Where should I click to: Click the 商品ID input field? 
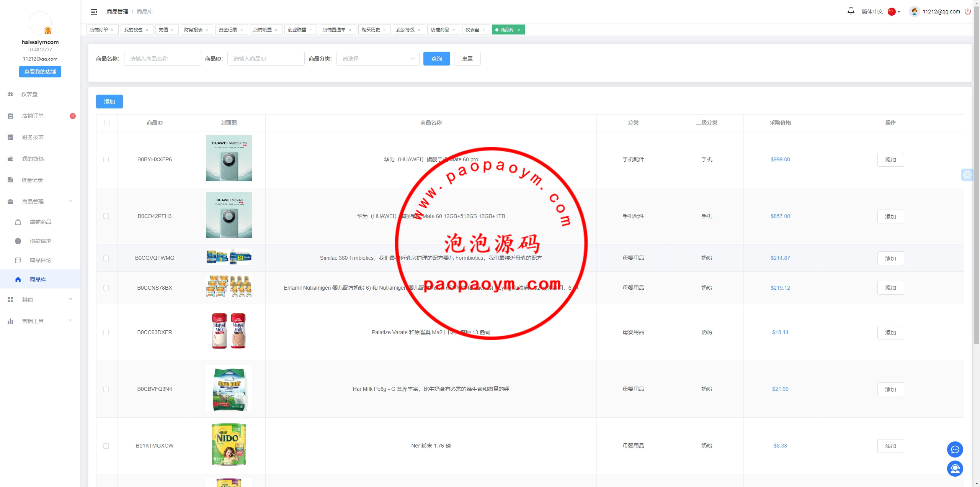(x=266, y=59)
